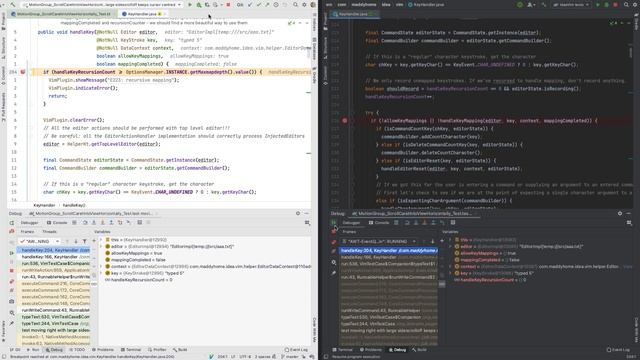Expand the 'this' variable in the left Variables pane
The width and height of the screenshot is (640, 360).
[x=101, y=240]
